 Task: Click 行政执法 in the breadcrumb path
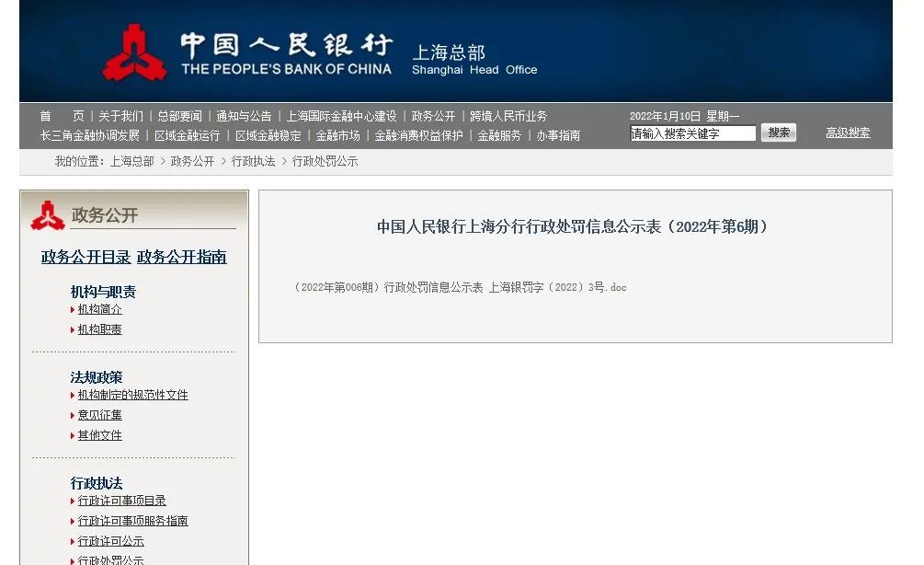coord(254,162)
